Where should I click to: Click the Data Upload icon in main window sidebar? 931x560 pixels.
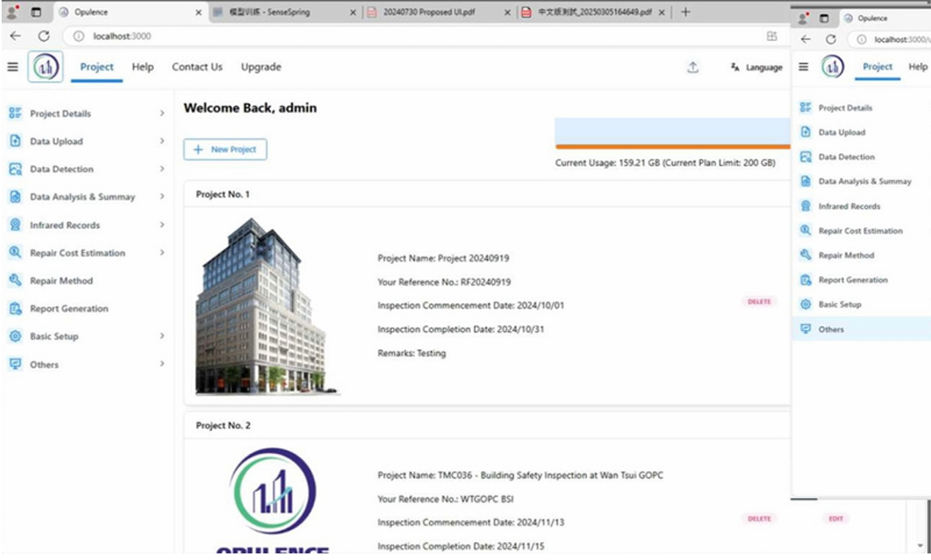15,141
